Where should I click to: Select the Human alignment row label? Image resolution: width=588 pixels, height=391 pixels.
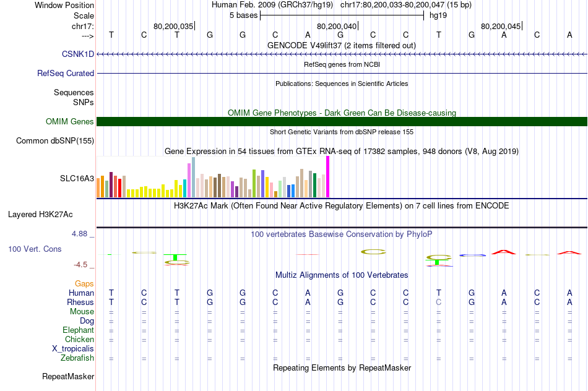click(81, 293)
